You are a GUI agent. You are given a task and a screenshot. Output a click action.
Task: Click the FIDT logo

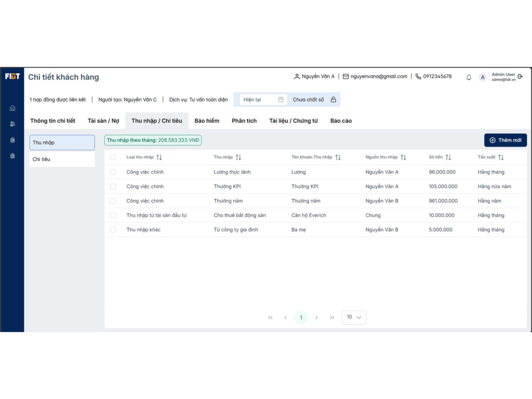click(x=12, y=76)
